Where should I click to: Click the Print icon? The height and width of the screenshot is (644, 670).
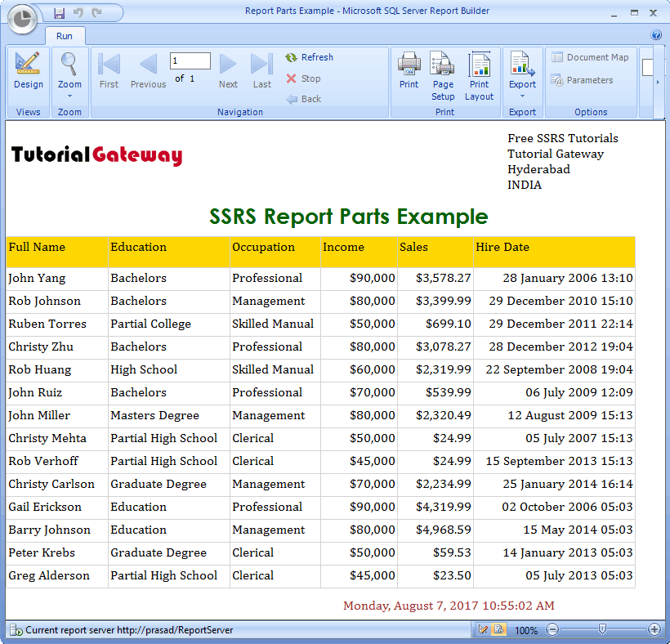(409, 70)
